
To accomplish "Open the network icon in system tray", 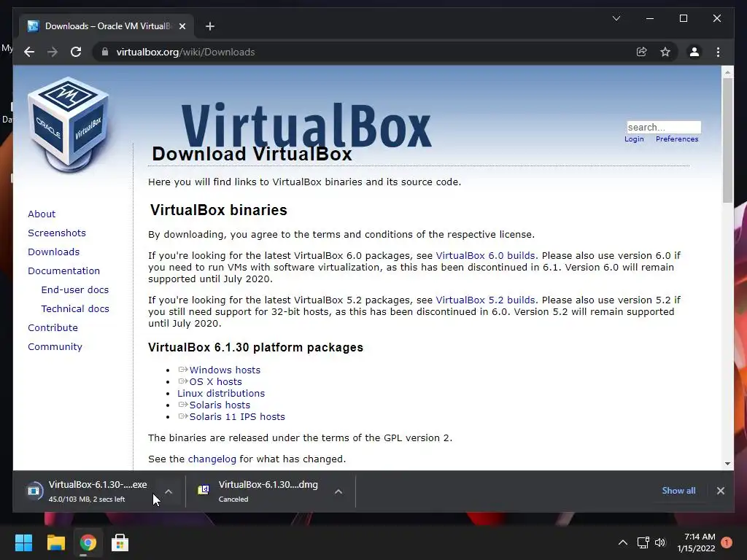I will pos(643,542).
